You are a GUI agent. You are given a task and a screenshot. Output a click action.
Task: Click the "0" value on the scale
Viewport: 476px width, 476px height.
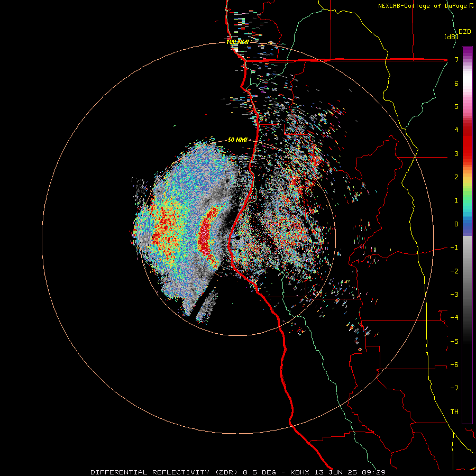coord(456,224)
